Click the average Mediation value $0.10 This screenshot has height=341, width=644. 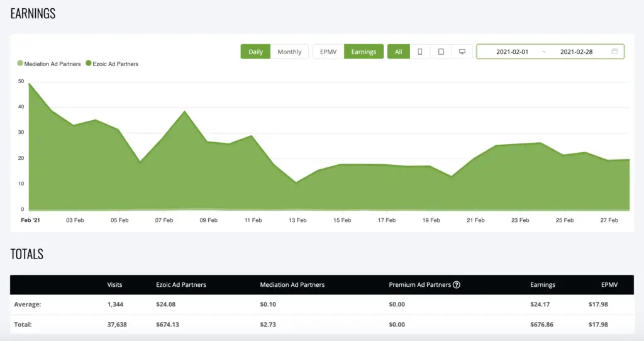click(268, 305)
